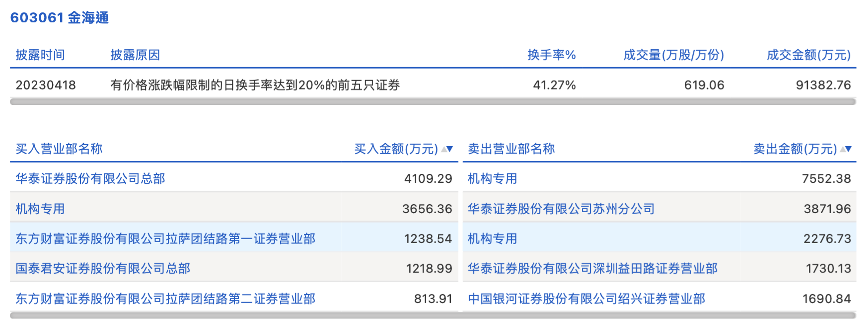Click 机构专用 seller with 2276.73 amount
The height and width of the screenshot is (324, 868).
click(493, 239)
